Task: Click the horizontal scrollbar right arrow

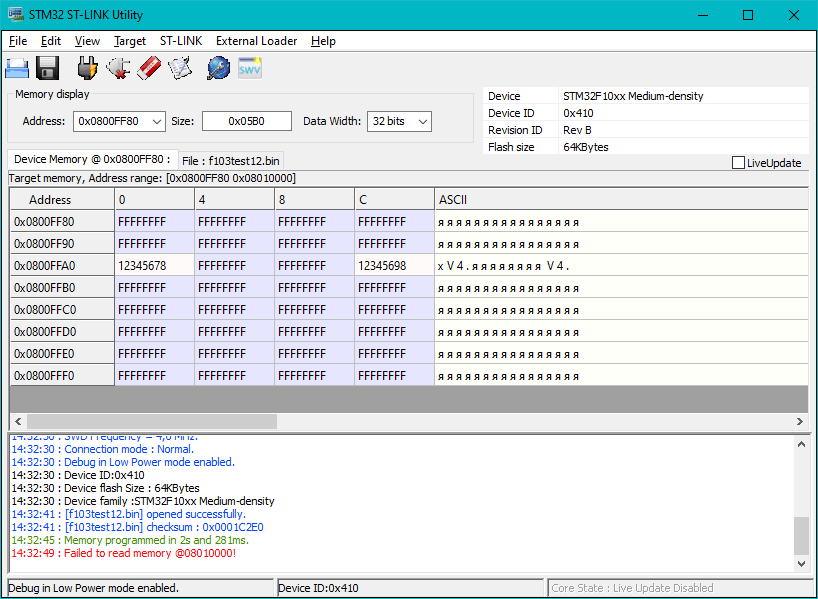Action: (x=800, y=421)
